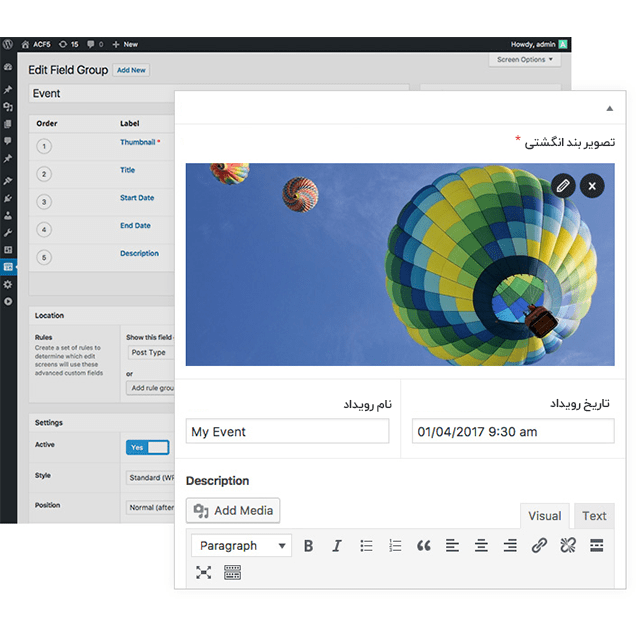The image size is (640, 640).
Task: Open the Howdy, admin account menu
Action: (x=539, y=44)
